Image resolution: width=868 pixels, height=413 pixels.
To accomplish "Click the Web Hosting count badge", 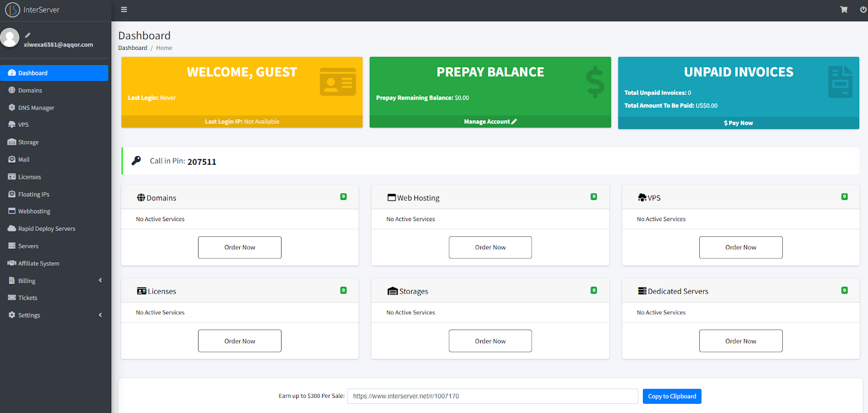I will tap(593, 197).
